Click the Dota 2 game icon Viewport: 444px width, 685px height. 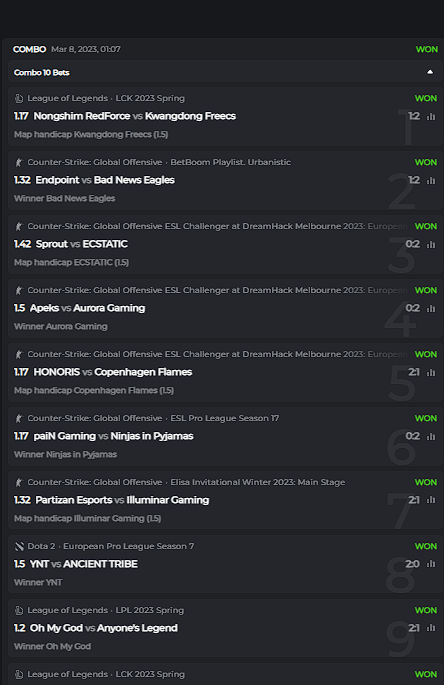19,547
